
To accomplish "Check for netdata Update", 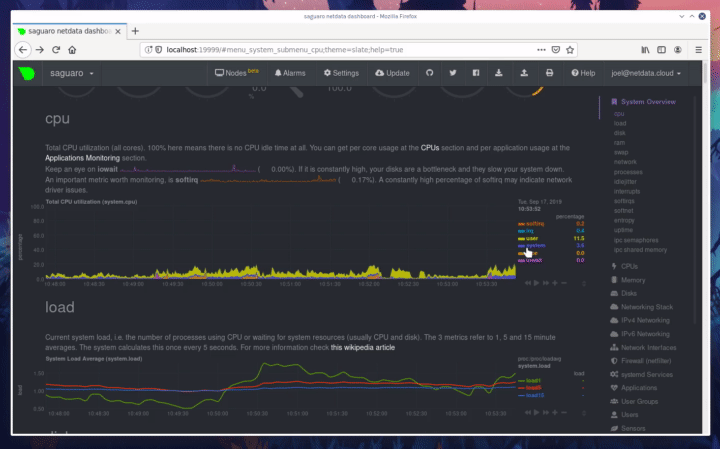I will [x=392, y=73].
